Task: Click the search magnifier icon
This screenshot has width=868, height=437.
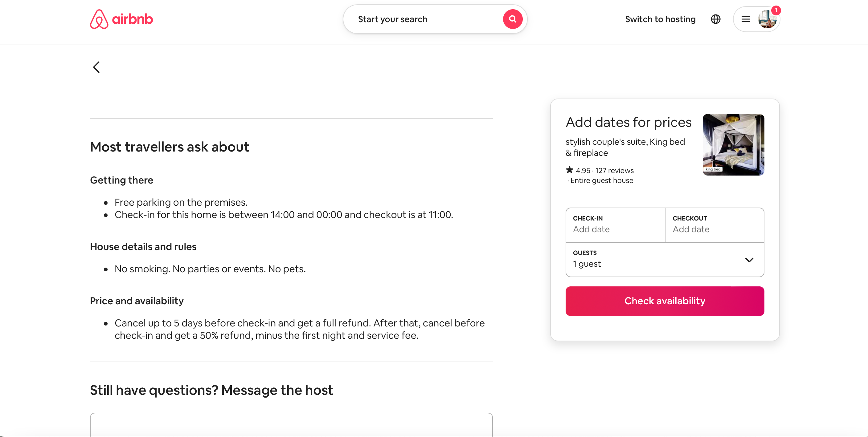Action: (513, 19)
